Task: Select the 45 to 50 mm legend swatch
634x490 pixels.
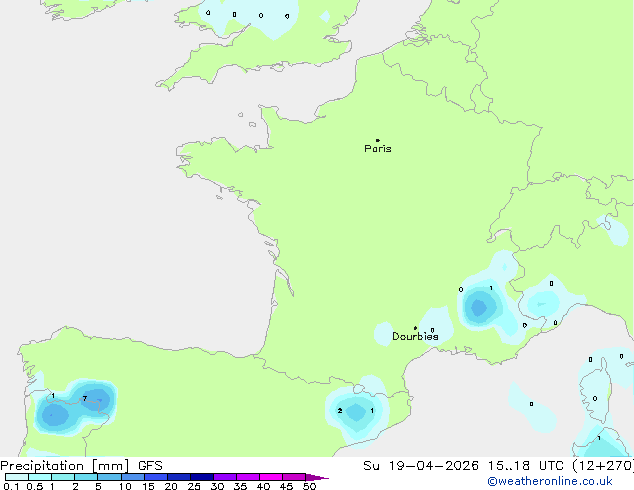Action: point(294,477)
